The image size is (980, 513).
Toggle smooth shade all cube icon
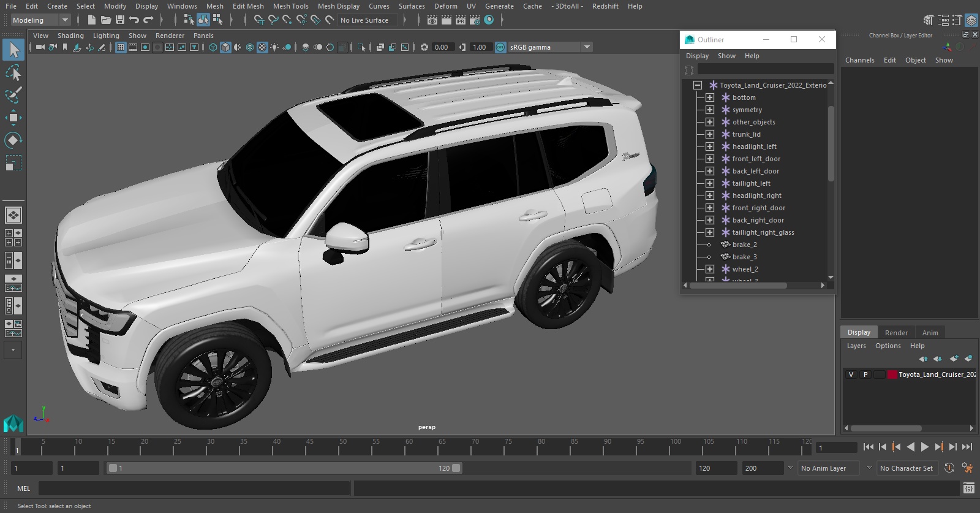(225, 47)
